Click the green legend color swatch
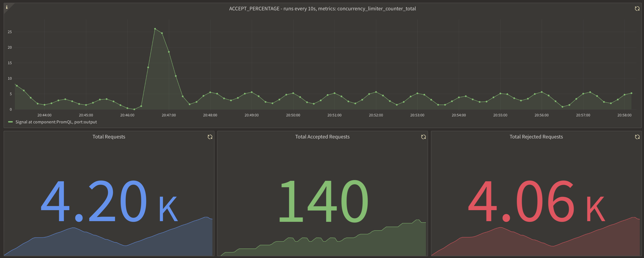This screenshot has height=258, width=644. (11, 122)
